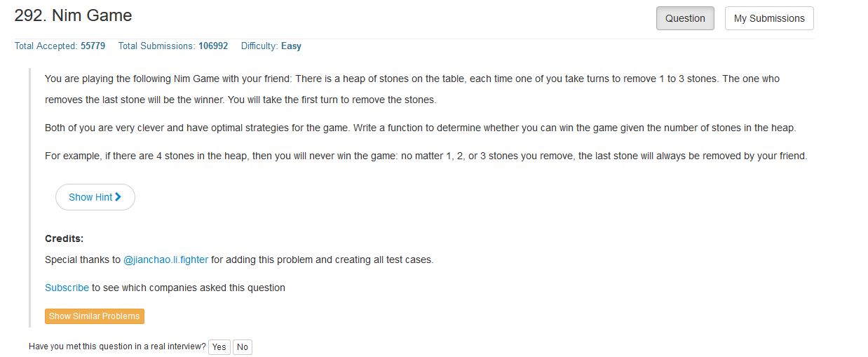Click the Subscribe link
The image size is (868, 357).
[67, 288]
